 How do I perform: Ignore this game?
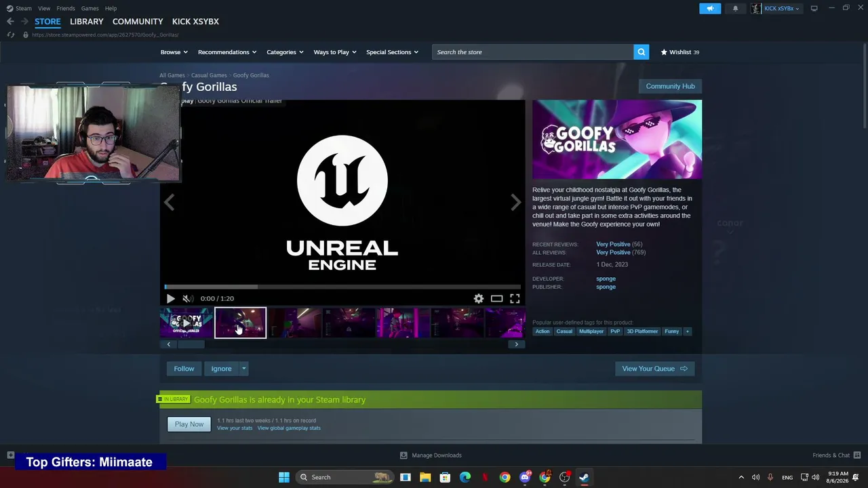pyautogui.click(x=221, y=369)
